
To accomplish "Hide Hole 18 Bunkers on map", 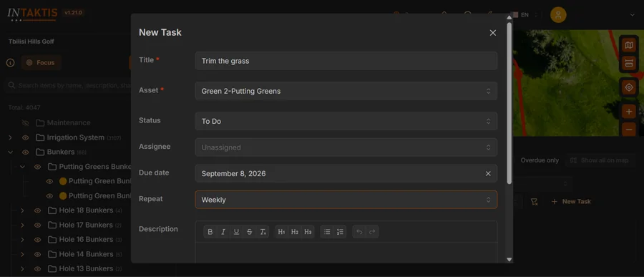I will pos(37,210).
